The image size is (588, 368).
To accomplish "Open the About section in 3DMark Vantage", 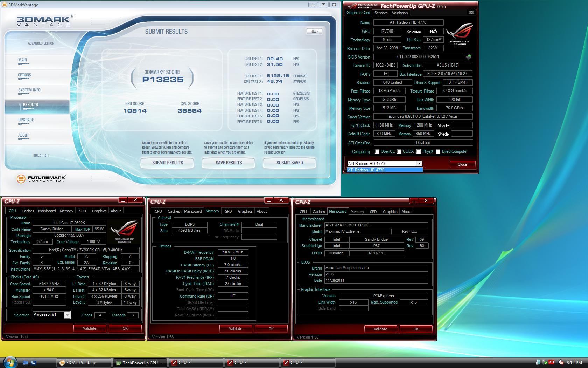I will pos(23,135).
